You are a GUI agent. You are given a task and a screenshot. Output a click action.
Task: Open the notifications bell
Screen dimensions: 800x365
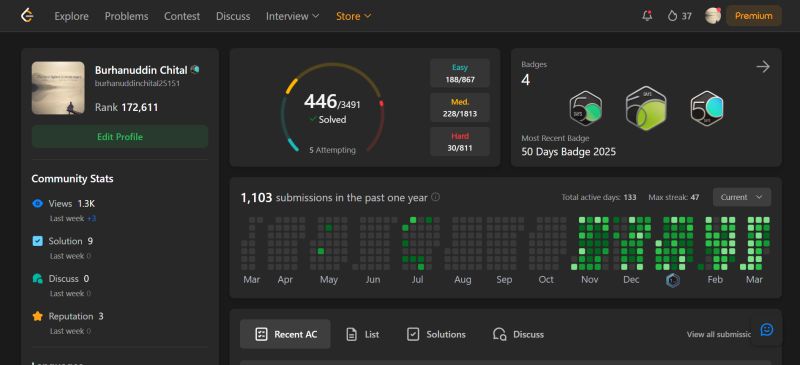(x=647, y=16)
